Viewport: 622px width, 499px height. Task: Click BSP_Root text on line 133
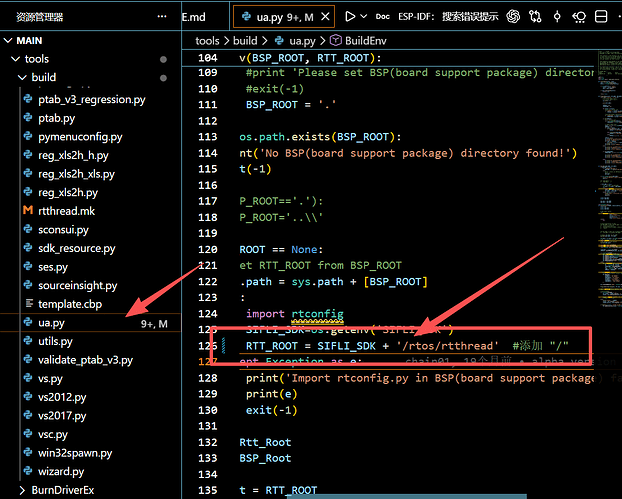pyautogui.click(x=265, y=458)
